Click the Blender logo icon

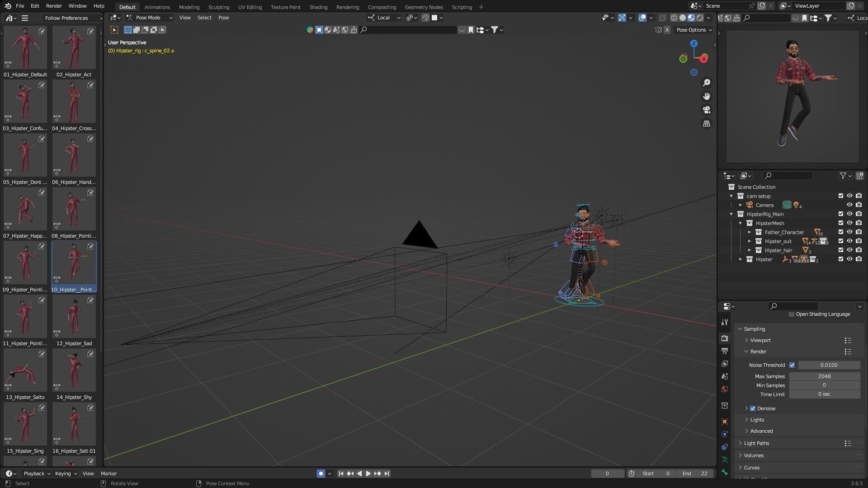pos(8,6)
